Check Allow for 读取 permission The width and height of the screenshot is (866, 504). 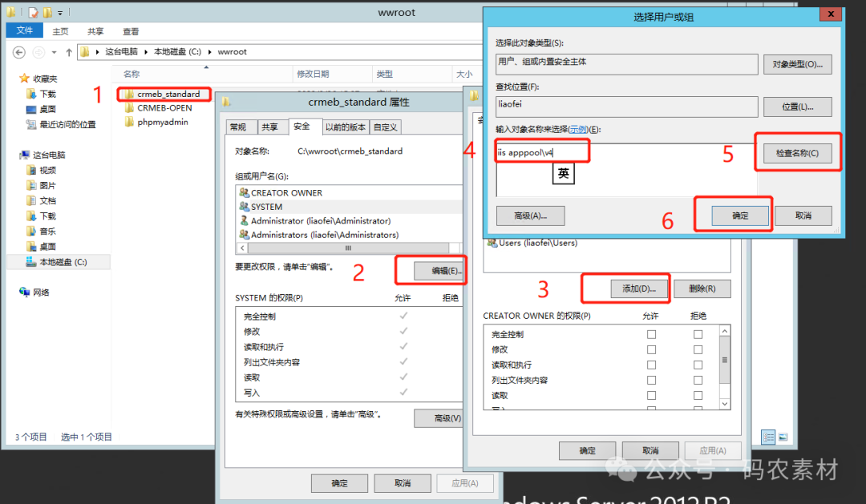[x=652, y=395]
